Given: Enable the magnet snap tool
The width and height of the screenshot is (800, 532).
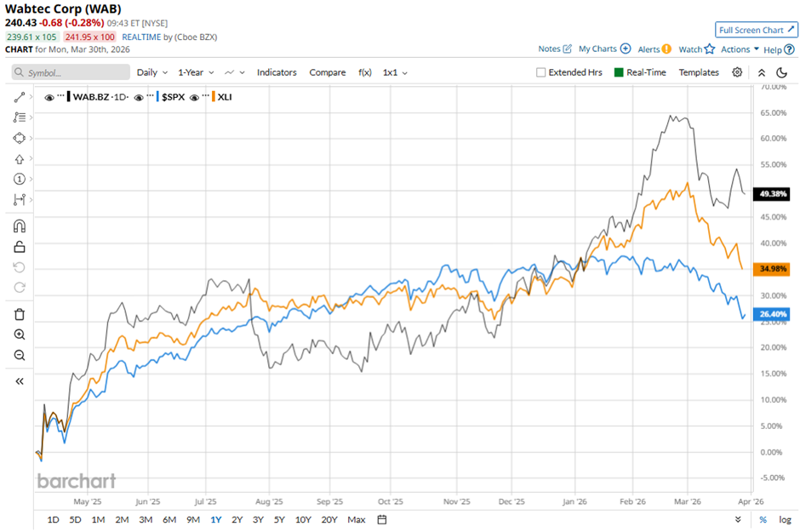Looking at the screenshot, I should click(x=20, y=226).
